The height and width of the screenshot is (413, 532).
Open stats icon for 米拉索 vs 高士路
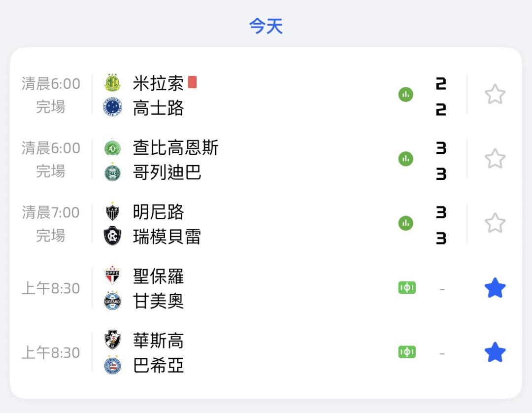click(405, 94)
